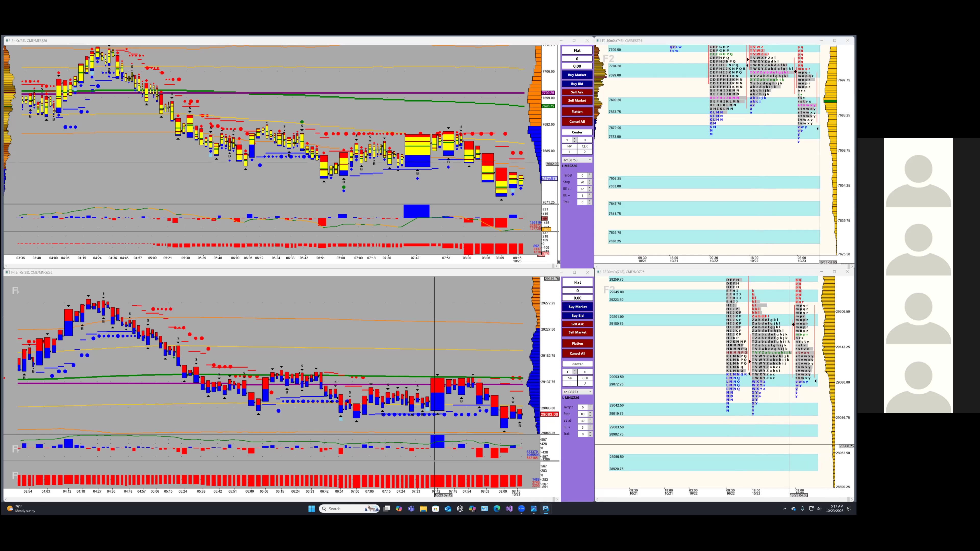The height and width of the screenshot is (551, 980).
Task: Click the Stop field showing 80 in MNQZ26 panel
Action: (582, 414)
